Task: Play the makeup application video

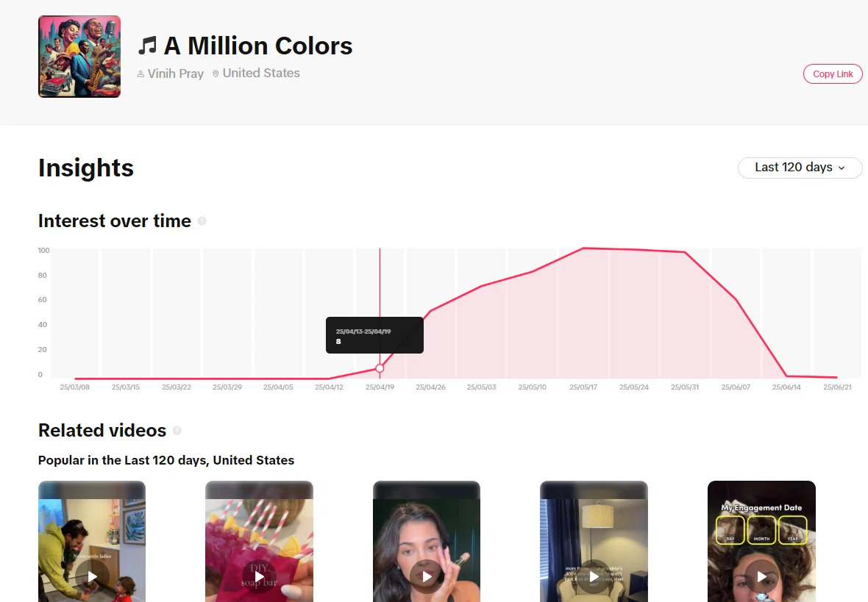Action: coord(426,576)
